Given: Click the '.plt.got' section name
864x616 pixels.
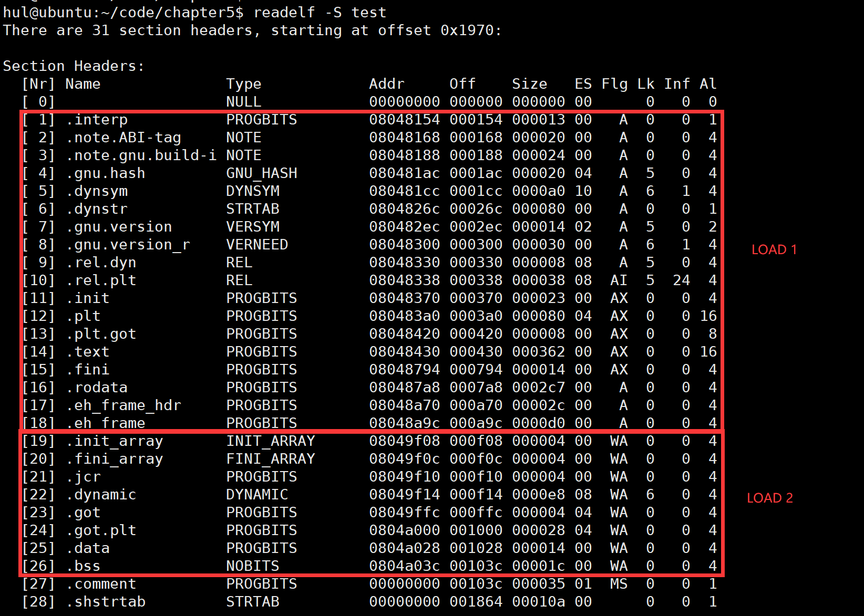Looking at the screenshot, I should pos(101,334).
